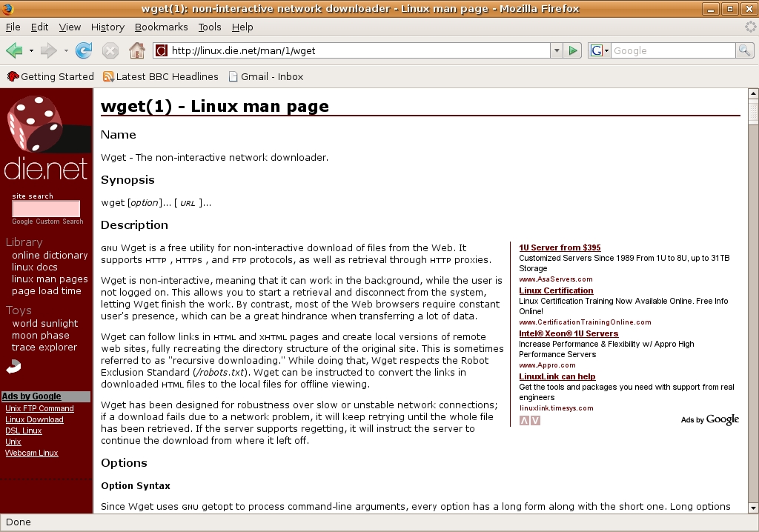Follow the page load time link
Viewport: 759px width, 532px height.
click(47, 291)
